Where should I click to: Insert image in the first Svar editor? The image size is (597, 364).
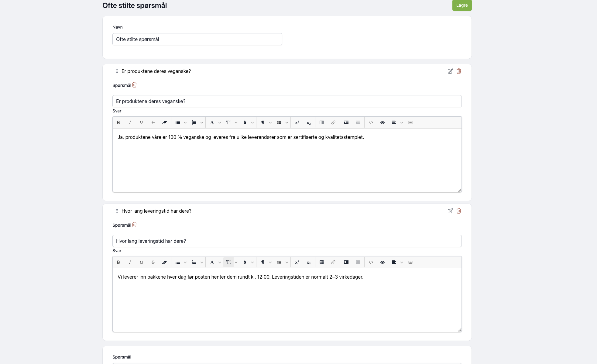pos(410,122)
